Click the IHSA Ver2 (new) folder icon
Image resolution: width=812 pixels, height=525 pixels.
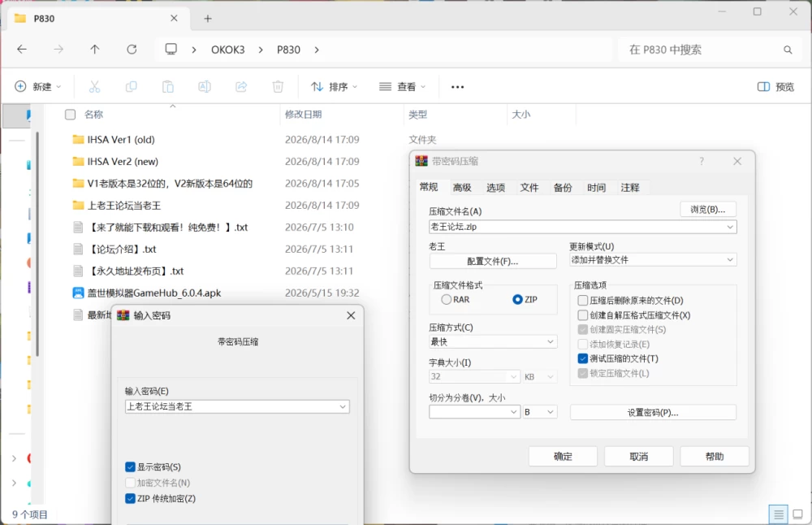(78, 161)
